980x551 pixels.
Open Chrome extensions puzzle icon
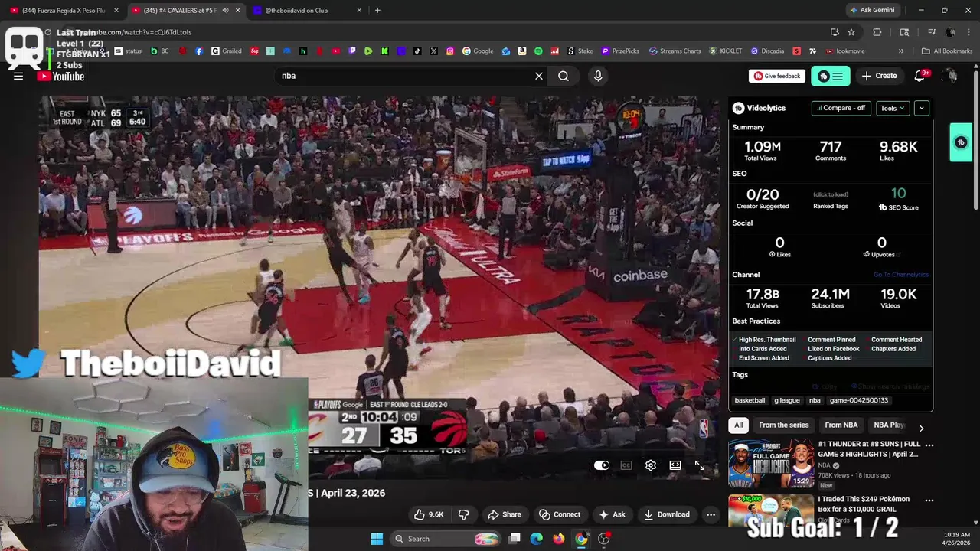(x=877, y=32)
